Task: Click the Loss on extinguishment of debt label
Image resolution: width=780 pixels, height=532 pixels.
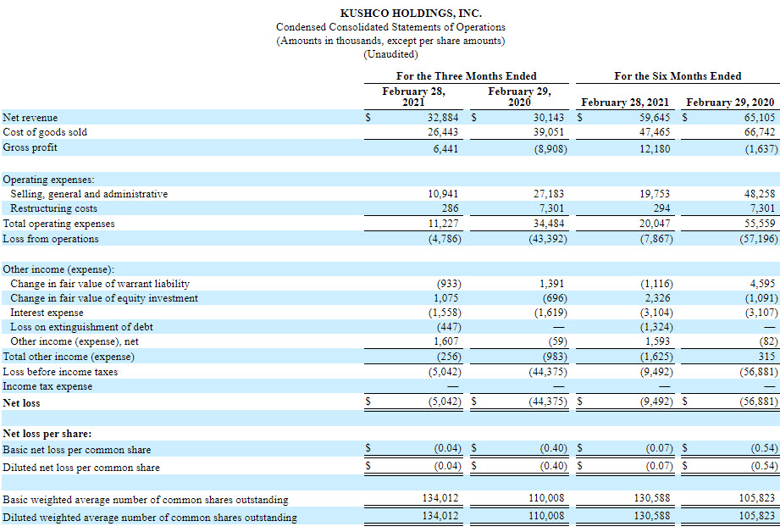Action: pyautogui.click(x=81, y=327)
